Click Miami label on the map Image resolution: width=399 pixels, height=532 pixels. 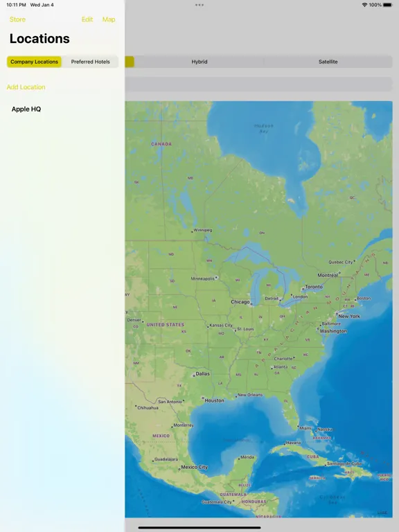coord(305,428)
